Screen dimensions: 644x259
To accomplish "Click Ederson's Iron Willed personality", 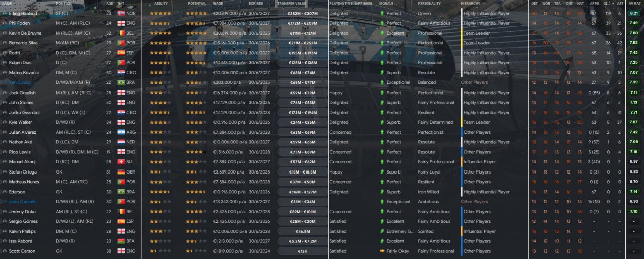I will pyautogui.click(x=428, y=192).
